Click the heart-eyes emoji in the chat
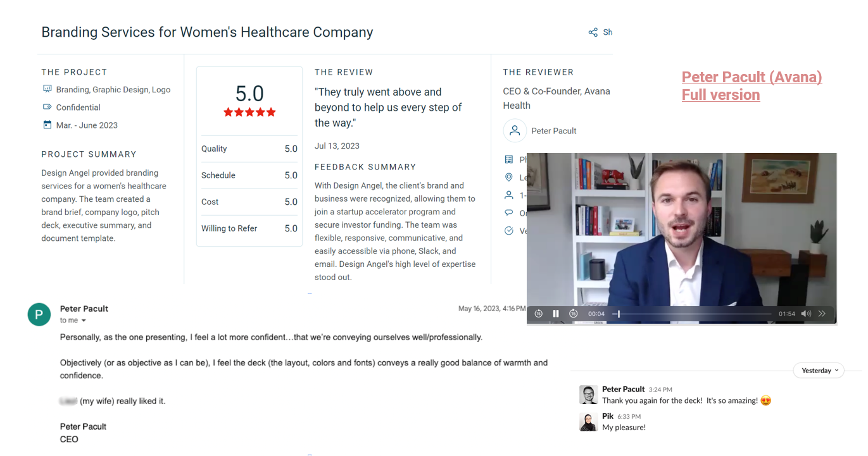The image size is (868, 456). click(x=766, y=400)
